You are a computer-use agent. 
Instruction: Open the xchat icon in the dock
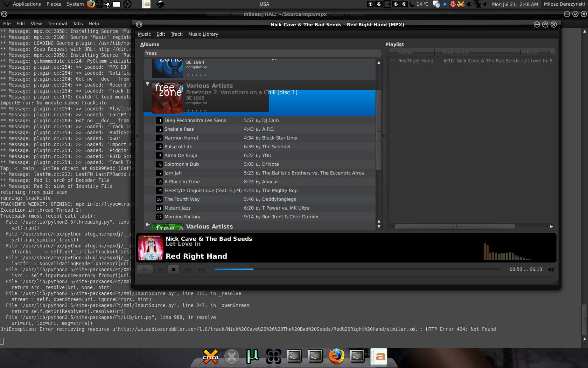[211, 357]
